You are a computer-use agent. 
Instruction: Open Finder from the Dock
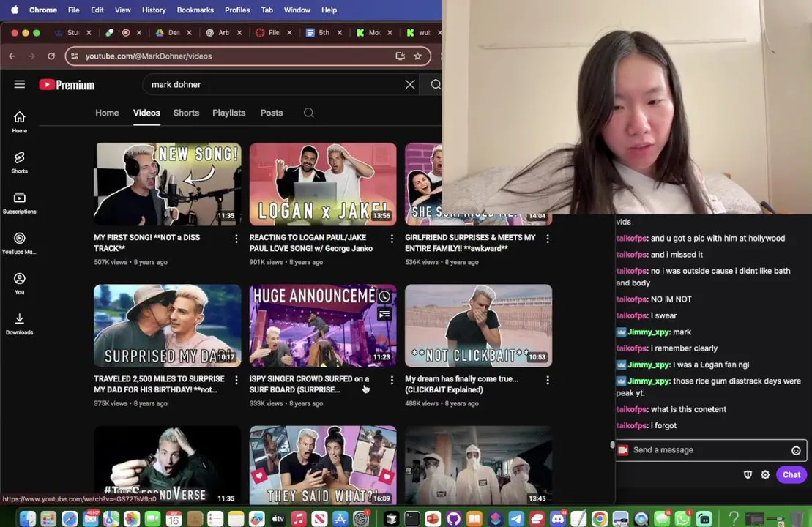coord(27,518)
